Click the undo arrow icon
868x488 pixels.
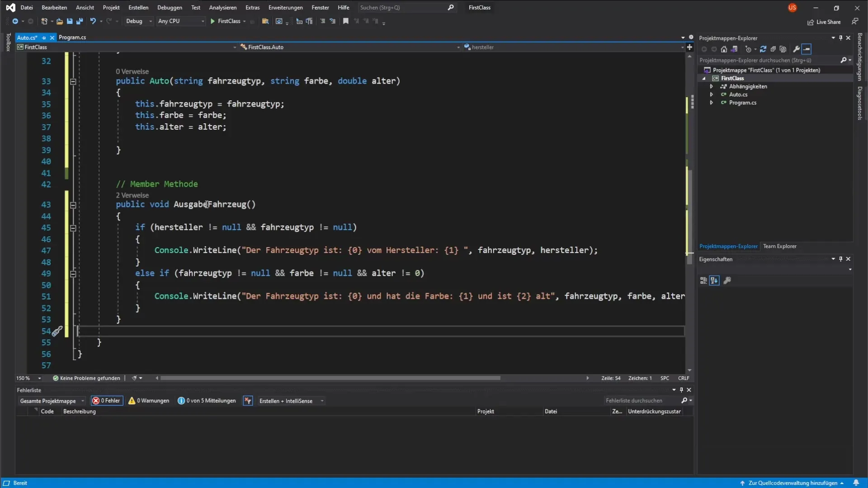pyautogui.click(x=93, y=21)
